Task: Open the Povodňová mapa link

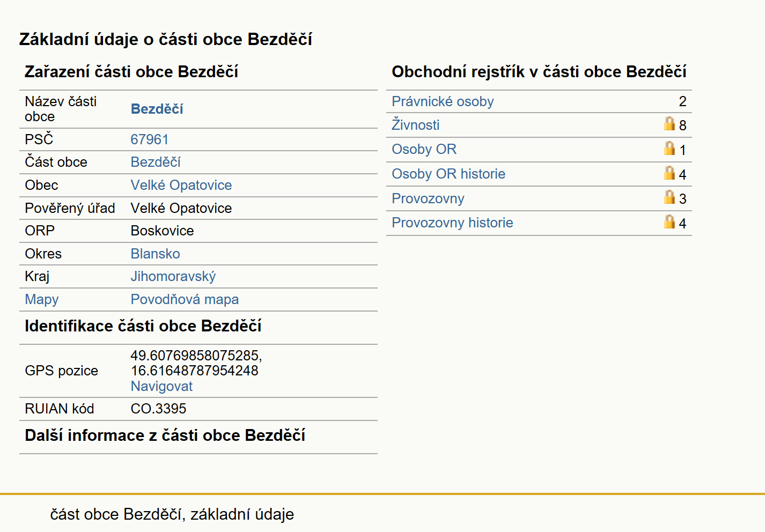Action: click(x=185, y=299)
